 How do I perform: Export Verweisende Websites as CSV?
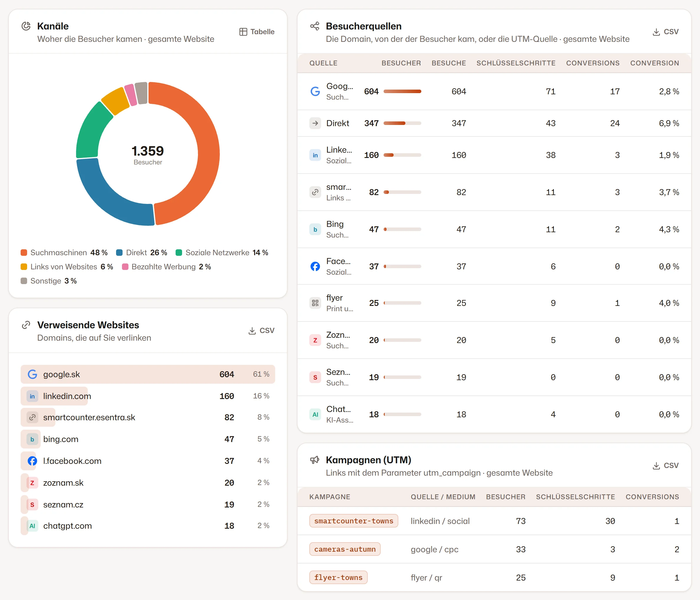(x=261, y=330)
